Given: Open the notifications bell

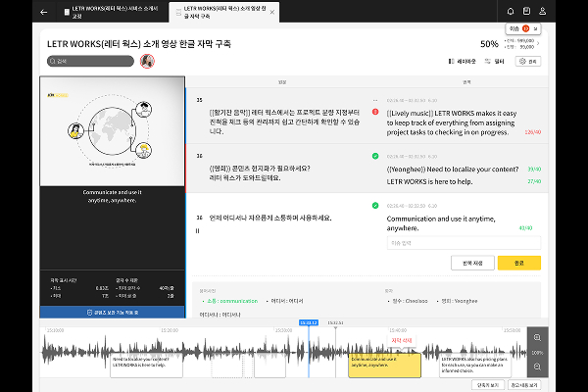Looking at the screenshot, I should click(511, 13).
